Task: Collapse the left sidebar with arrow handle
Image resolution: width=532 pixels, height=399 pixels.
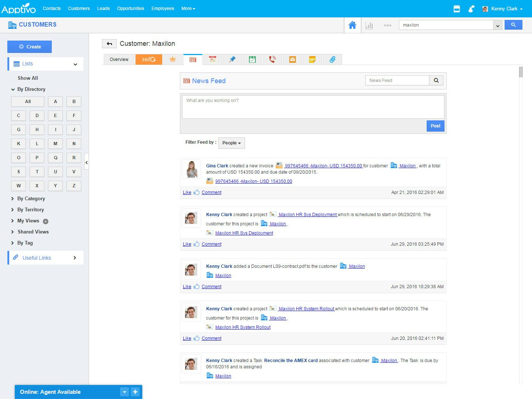Action: point(86,162)
